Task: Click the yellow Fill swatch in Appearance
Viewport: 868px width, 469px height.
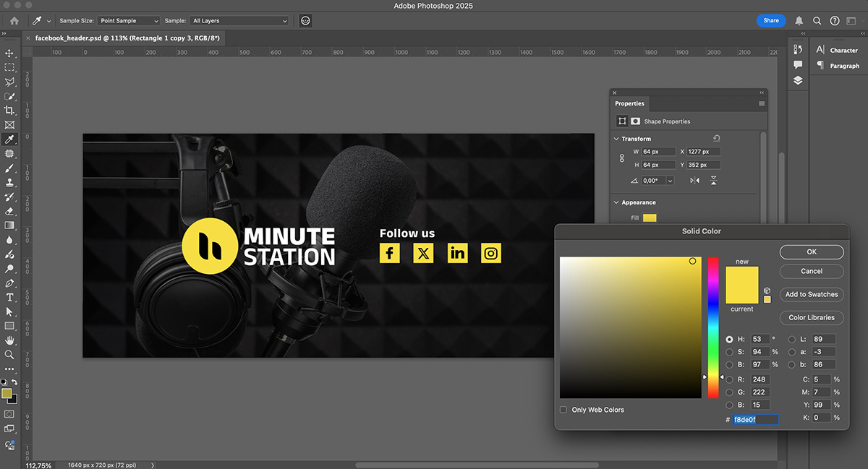Action: click(x=650, y=218)
